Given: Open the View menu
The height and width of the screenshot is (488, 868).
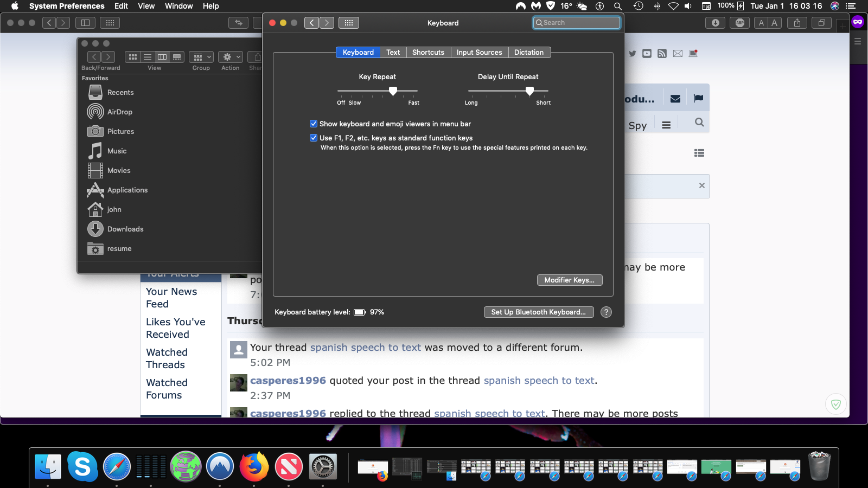Looking at the screenshot, I should coord(146,6).
